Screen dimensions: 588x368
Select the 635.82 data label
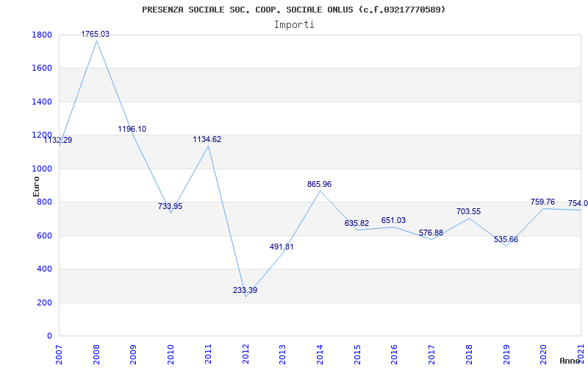tap(356, 224)
